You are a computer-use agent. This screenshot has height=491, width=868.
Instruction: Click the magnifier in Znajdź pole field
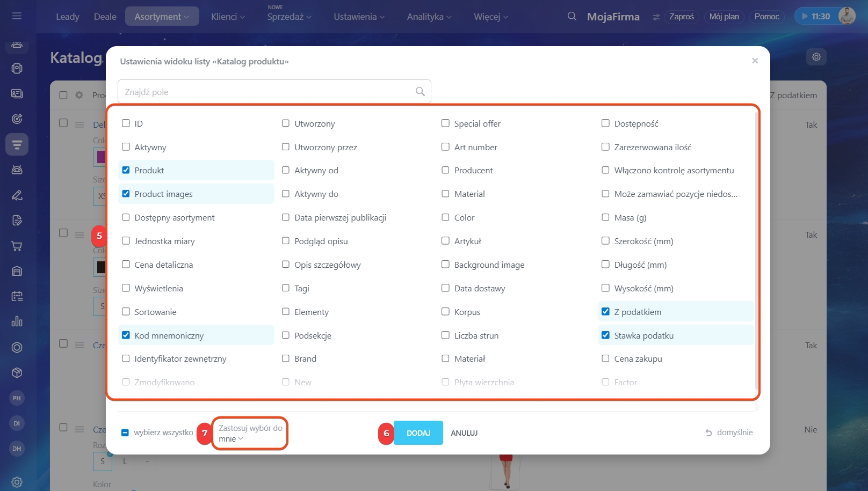420,92
